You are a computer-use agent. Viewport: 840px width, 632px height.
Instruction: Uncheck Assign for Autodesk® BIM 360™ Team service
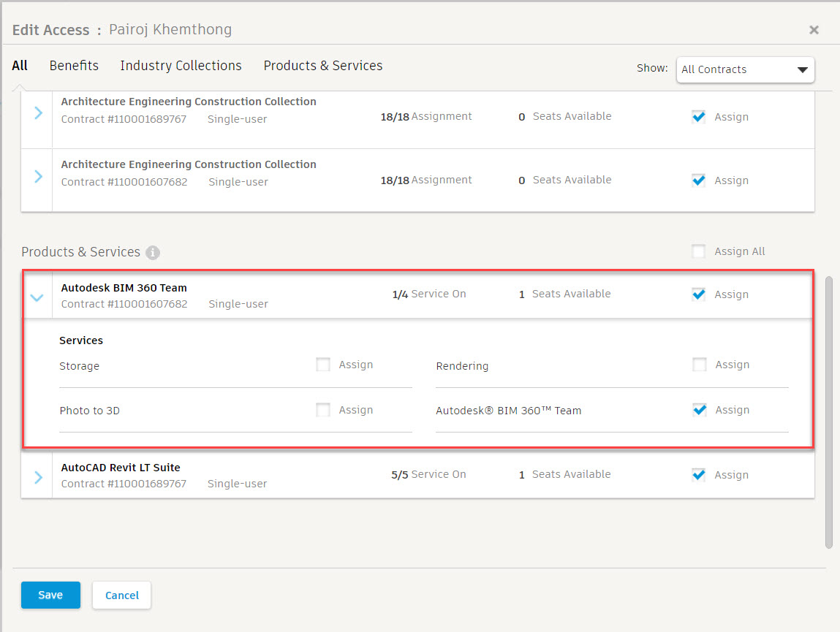click(700, 411)
